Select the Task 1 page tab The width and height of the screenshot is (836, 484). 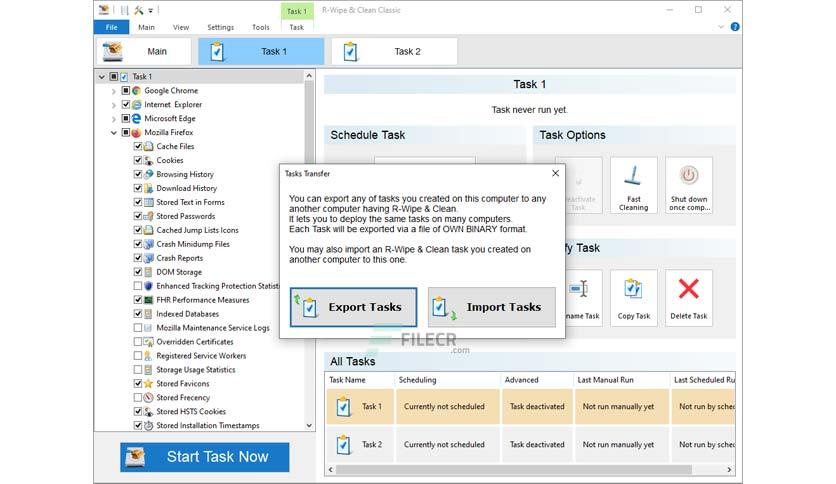261,51
